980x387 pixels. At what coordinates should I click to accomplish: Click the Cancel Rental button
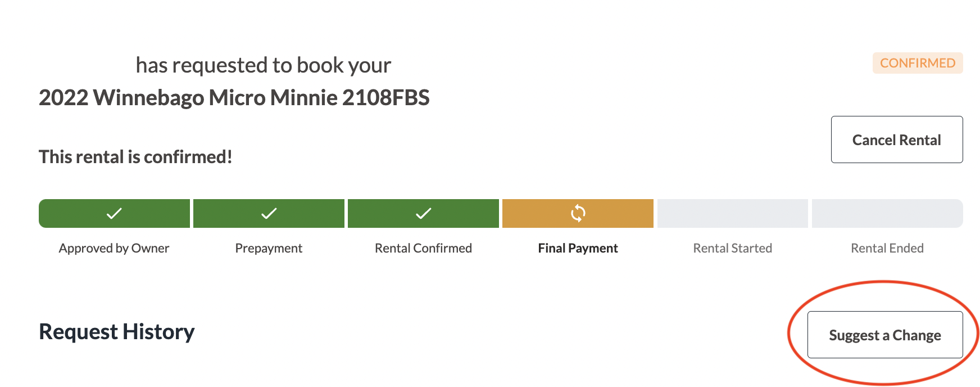point(897,139)
